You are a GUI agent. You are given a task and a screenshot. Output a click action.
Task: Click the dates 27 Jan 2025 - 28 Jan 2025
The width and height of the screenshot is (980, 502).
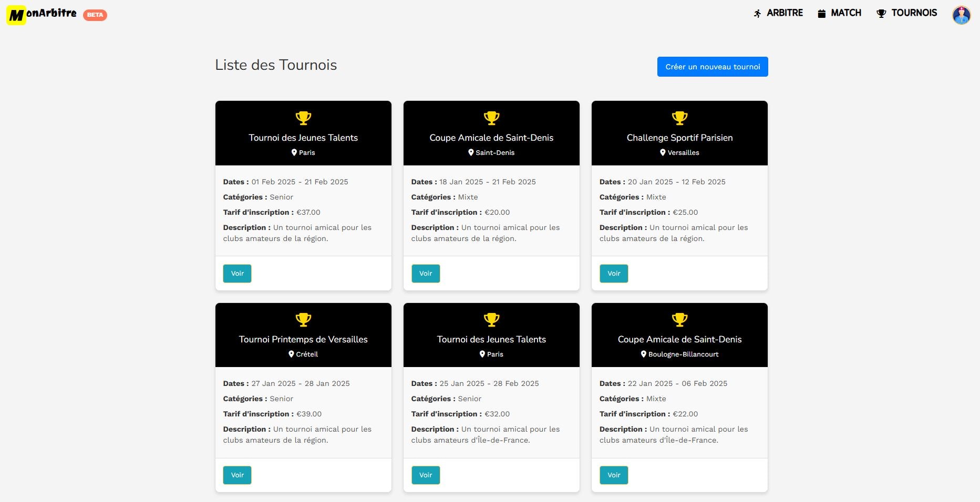coord(301,383)
